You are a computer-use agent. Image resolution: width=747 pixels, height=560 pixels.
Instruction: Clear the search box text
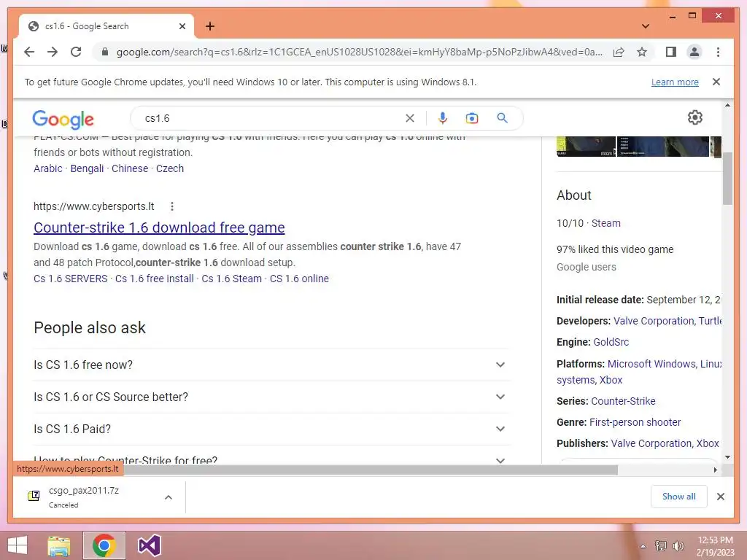[x=410, y=118]
